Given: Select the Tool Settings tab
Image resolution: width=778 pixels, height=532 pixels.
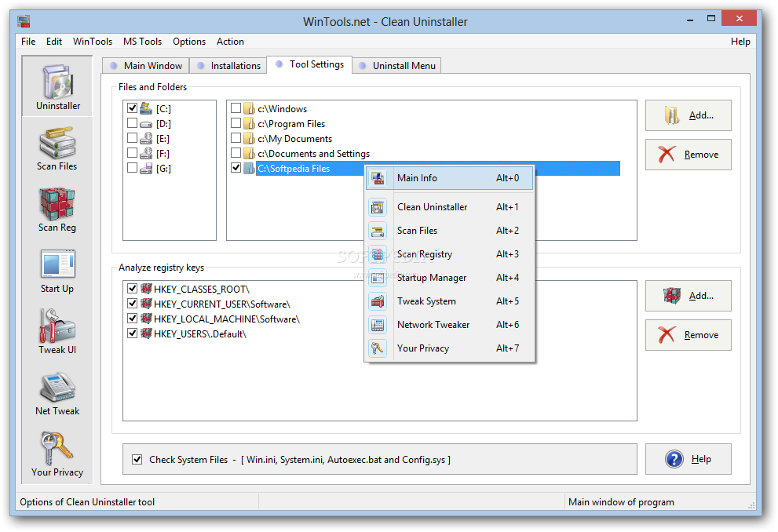Looking at the screenshot, I should tap(309, 64).
